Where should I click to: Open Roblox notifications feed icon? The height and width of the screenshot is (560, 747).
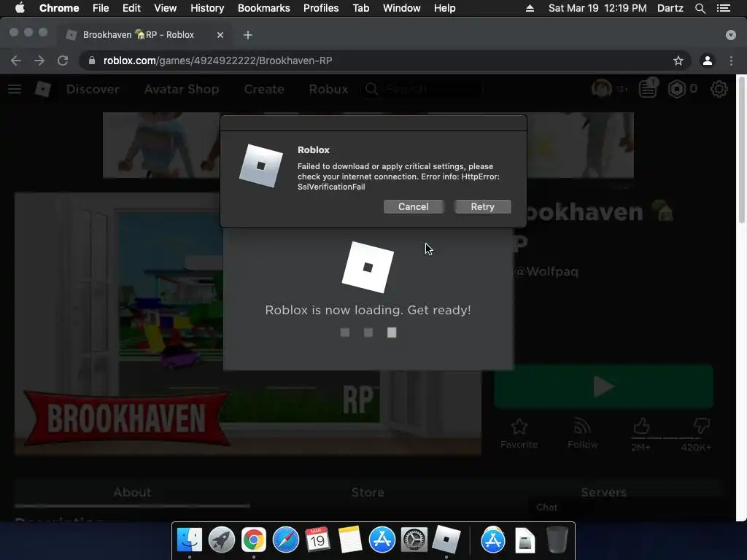(649, 88)
